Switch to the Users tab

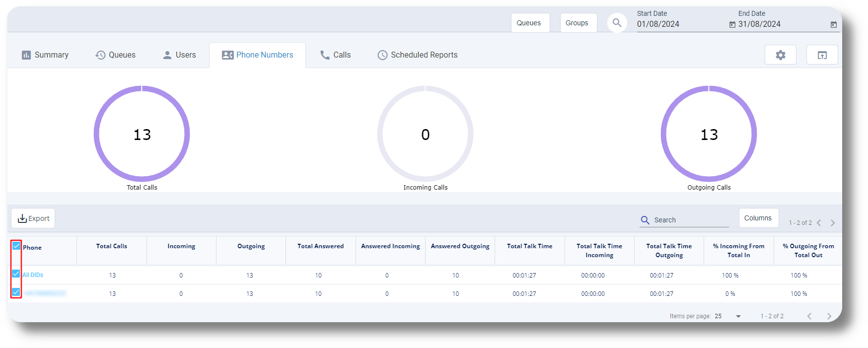point(179,55)
